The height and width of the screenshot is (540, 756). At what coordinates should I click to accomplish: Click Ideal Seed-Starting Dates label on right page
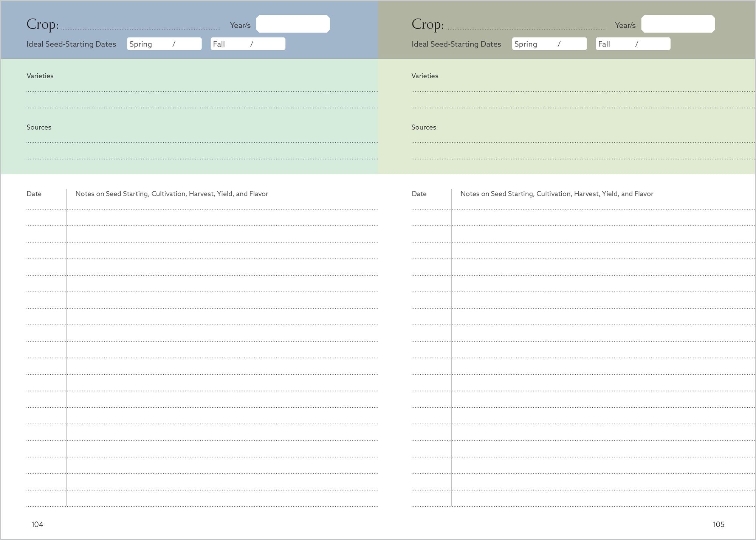click(x=456, y=44)
